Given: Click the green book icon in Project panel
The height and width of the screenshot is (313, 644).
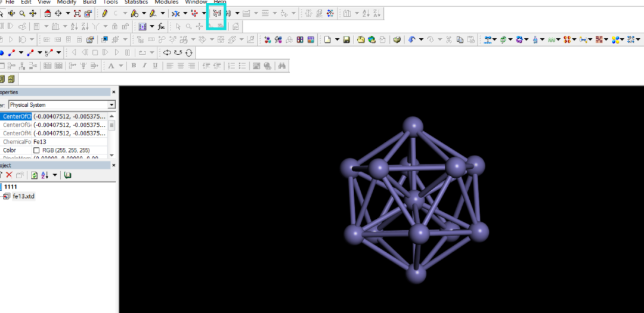Looking at the screenshot, I should pos(68,175).
